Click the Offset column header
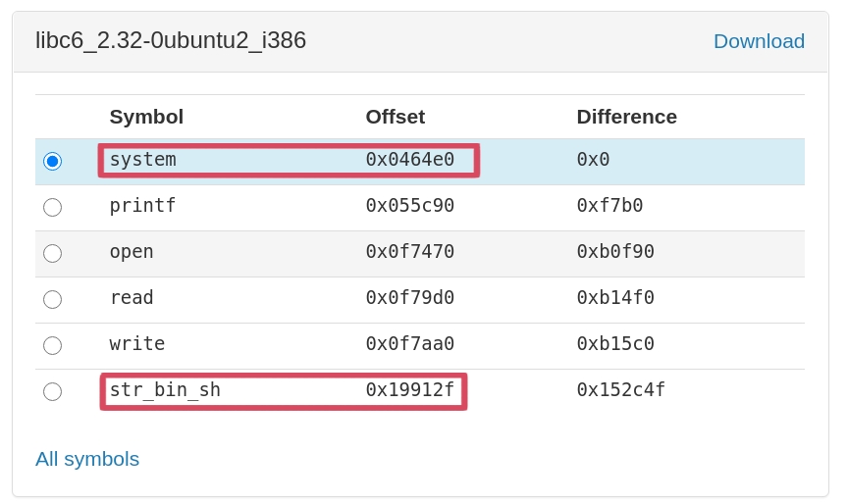847x504 pixels. (395, 117)
